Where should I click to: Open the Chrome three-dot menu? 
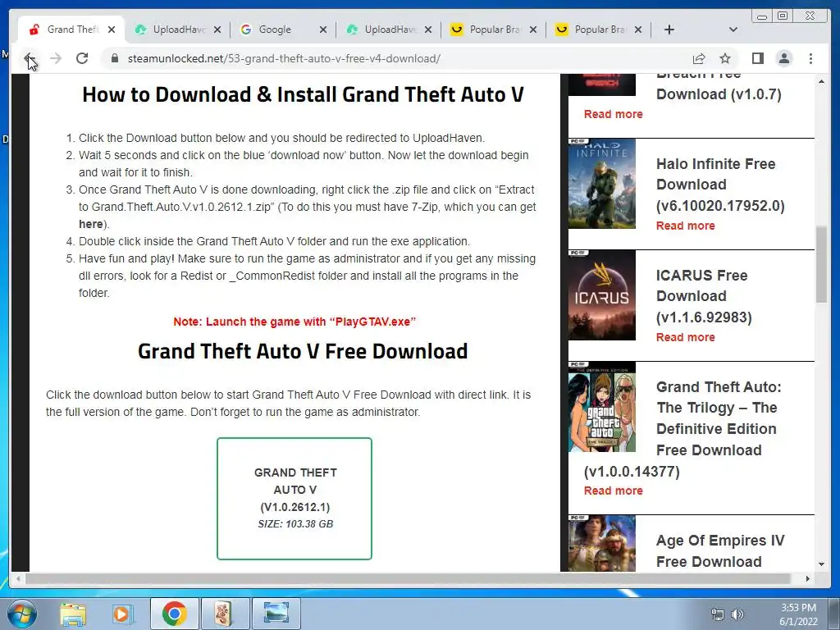point(810,58)
